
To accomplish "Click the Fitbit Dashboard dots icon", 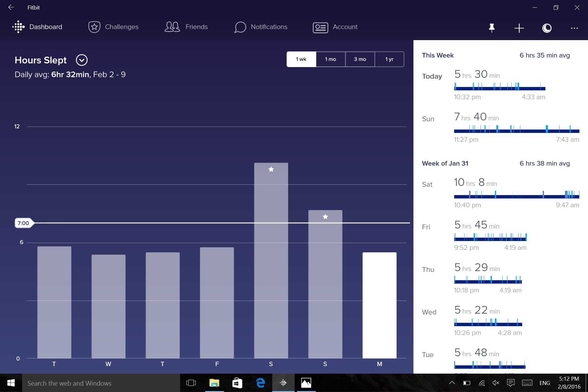I will [x=18, y=27].
